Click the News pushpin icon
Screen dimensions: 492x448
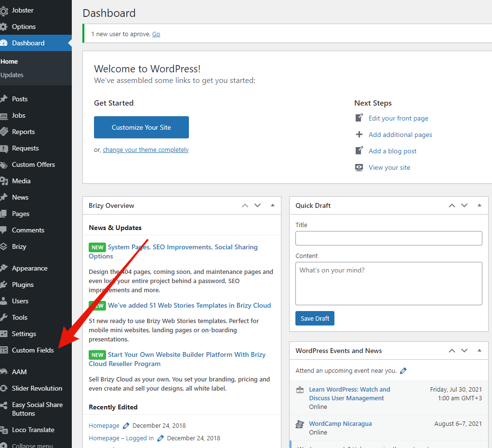[3, 197]
